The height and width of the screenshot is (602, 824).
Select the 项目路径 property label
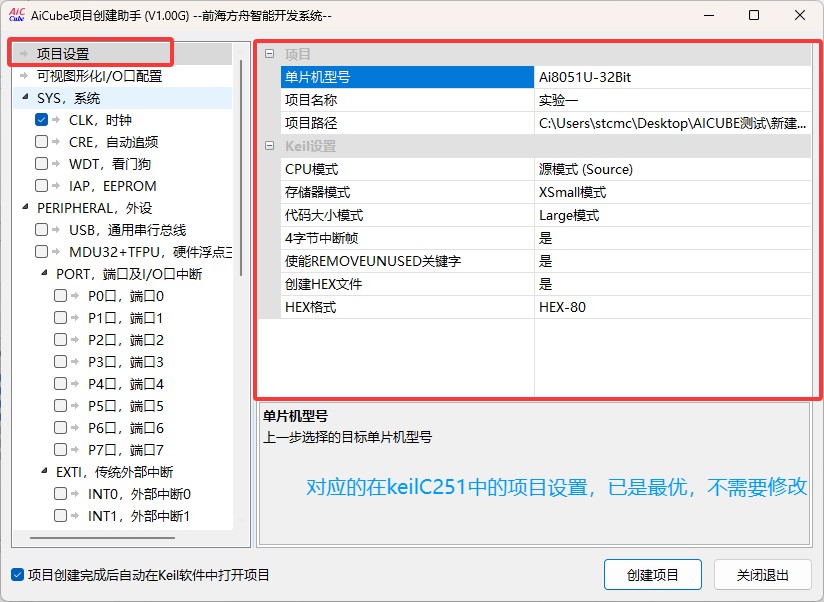click(x=311, y=123)
